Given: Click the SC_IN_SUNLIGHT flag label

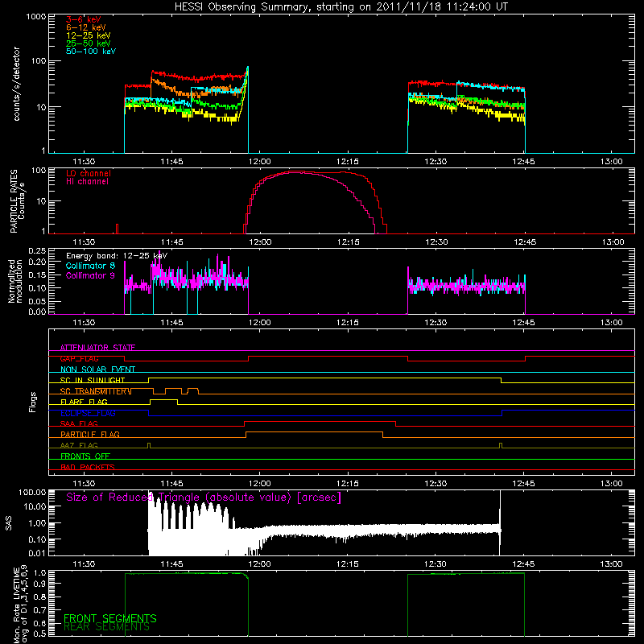Looking at the screenshot, I should coord(93,380).
